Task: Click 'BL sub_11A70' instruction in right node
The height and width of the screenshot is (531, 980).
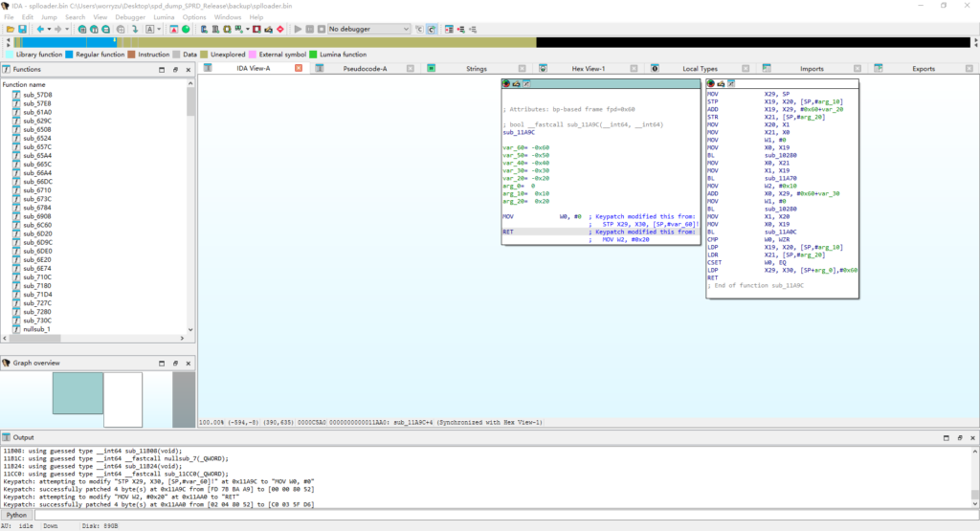Action: pyautogui.click(x=753, y=178)
